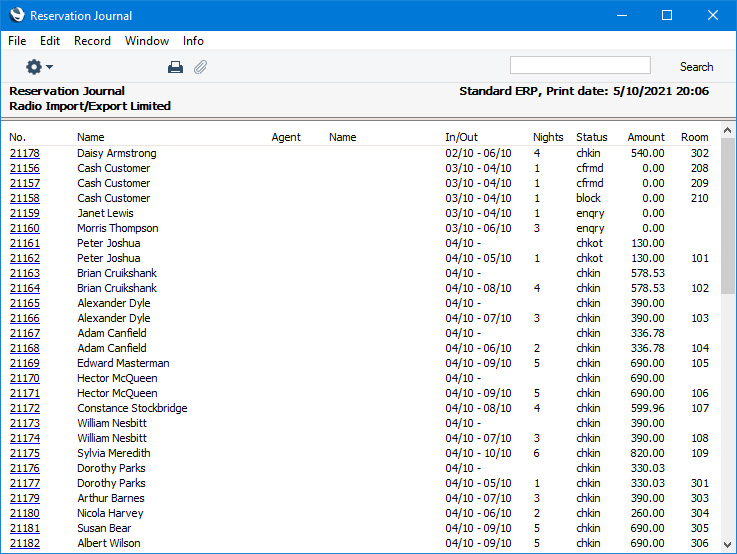Screen dimensions: 737x554
Task: Open reservation 21163 link
Action: tap(25, 273)
